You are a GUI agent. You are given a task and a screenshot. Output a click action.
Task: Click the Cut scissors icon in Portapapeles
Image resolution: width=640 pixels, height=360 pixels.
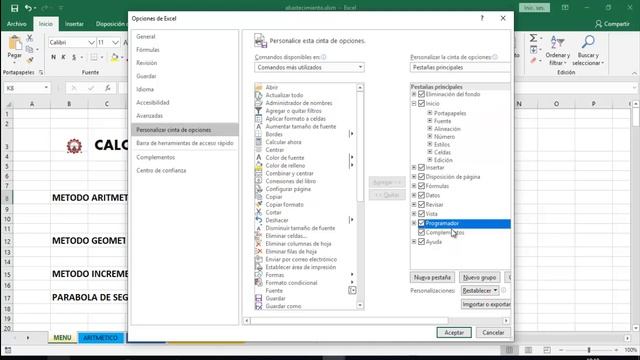click(29, 38)
